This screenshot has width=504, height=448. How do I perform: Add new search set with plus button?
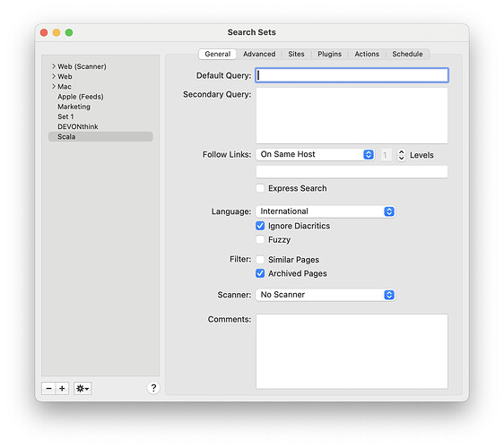(x=62, y=388)
